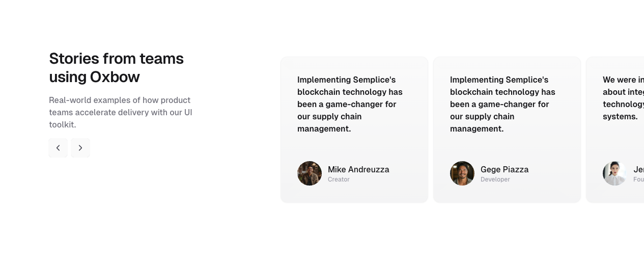Open the partially visible third testimonial card

[x=616, y=145]
